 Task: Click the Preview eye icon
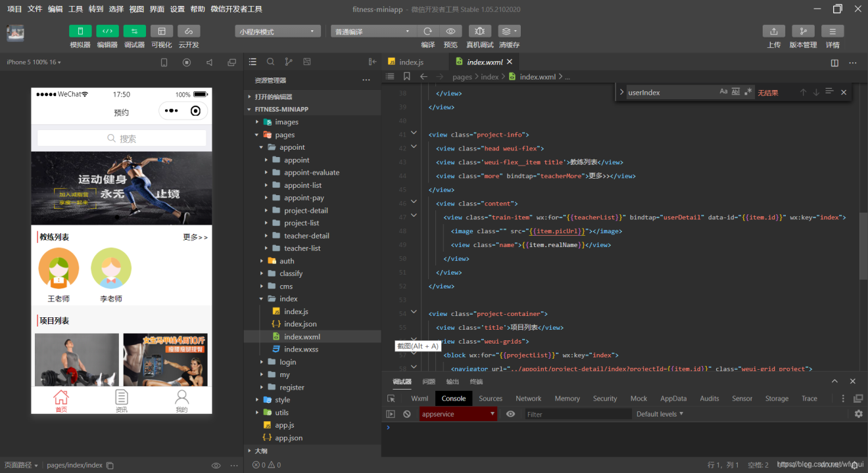(x=450, y=32)
